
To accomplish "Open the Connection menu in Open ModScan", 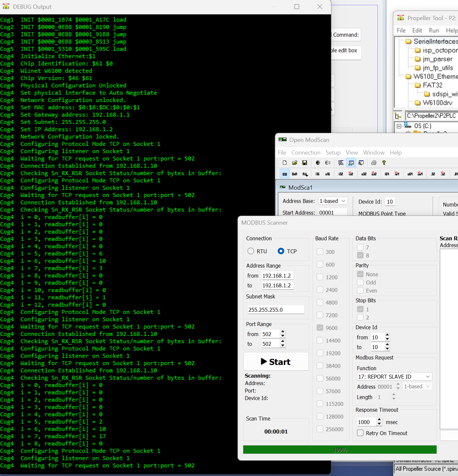I will coord(306,152).
